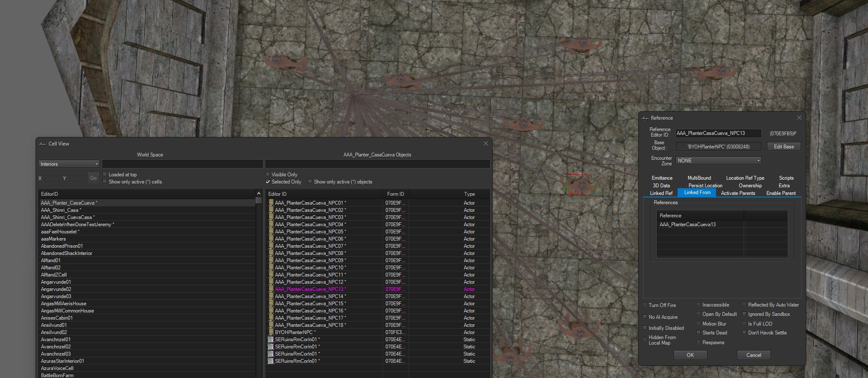The height and width of the screenshot is (378, 868).
Task: Click the actor icon beside BYOHPlanterNPC
Action: (x=271, y=332)
